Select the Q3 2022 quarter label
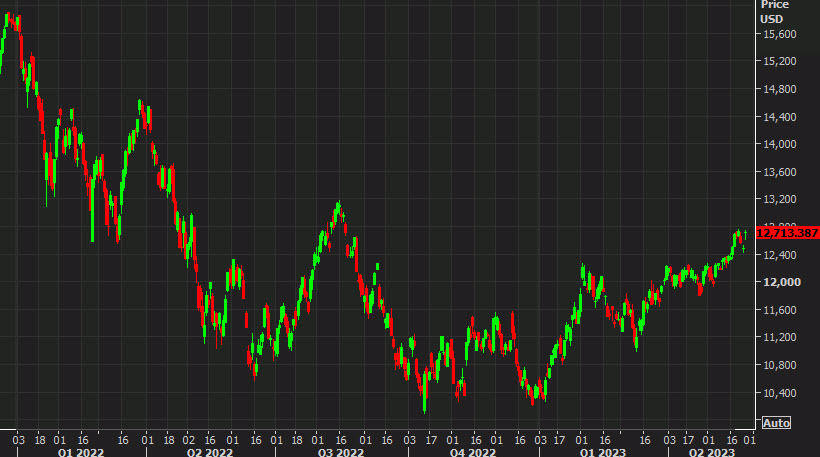 (x=340, y=452)
